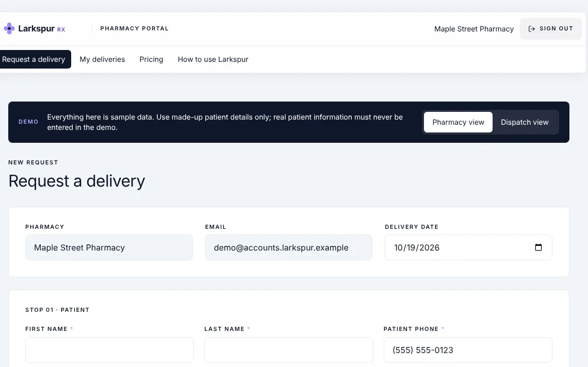Click the Pharmacy field Maple Street Pharmacy
This screenshot has height=367, width=588.
[x=109, y=247]
